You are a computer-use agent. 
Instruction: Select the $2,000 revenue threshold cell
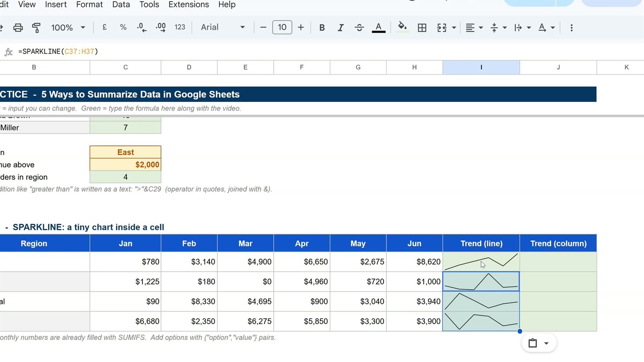(126, 165)
